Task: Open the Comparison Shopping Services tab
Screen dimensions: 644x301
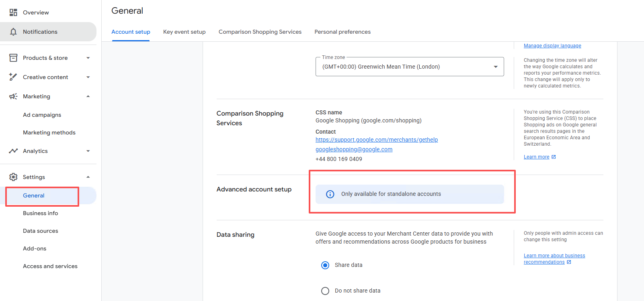Action: tap(260, 32)
